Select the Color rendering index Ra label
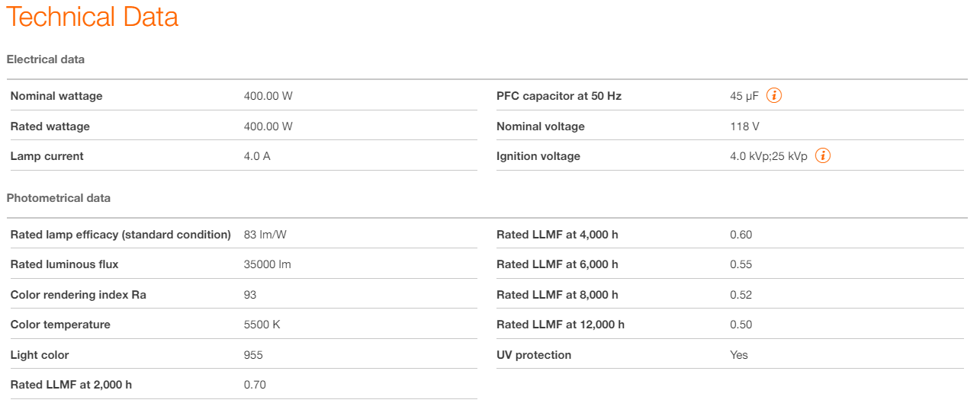 [79, 295]
